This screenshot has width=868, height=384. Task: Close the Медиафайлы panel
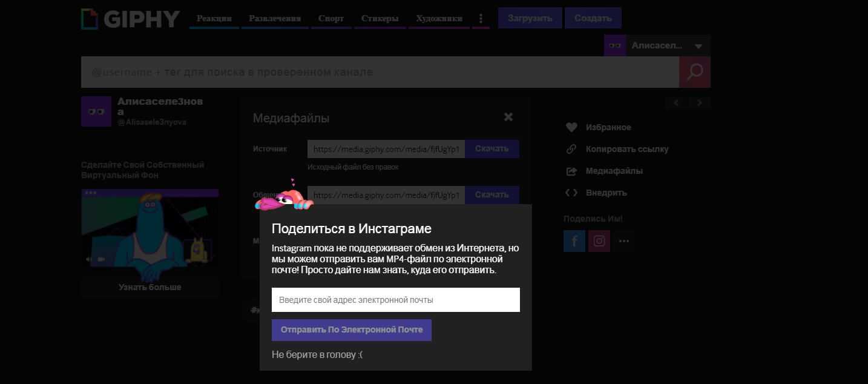coord(508,117)
